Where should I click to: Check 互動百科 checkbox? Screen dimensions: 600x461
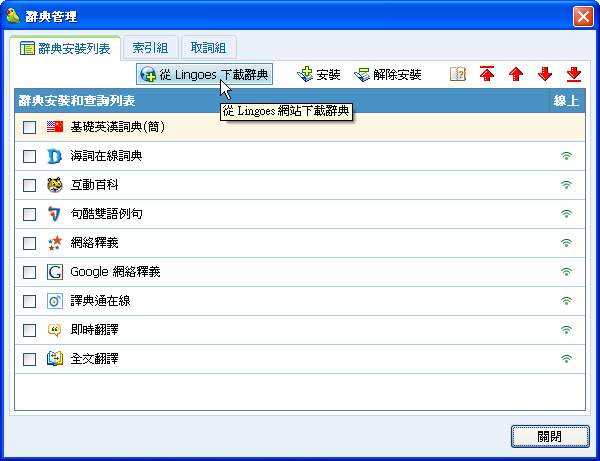[29, 185]
